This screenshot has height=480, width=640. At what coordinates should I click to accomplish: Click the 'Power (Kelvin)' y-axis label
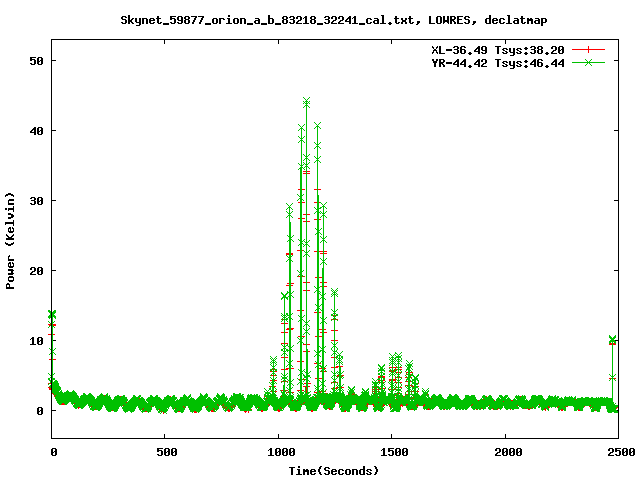point(10,241)
